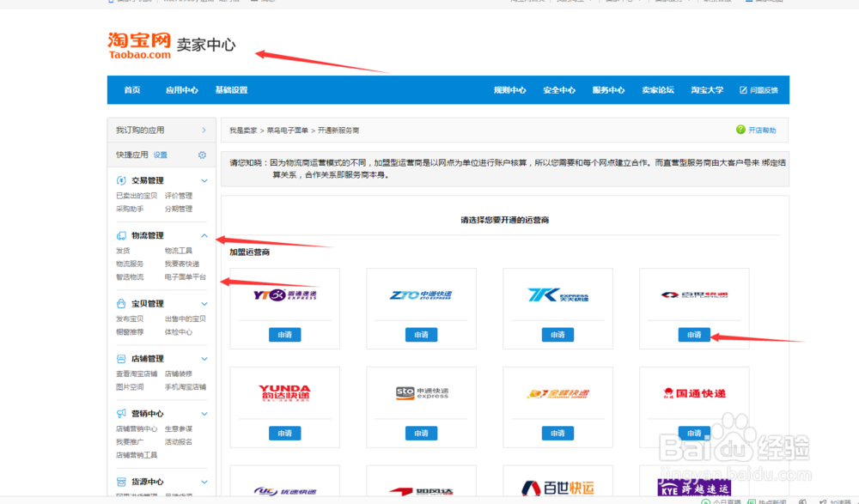Open 物流工具 link
The image size is (859, 504).
[x=179, y=251]
